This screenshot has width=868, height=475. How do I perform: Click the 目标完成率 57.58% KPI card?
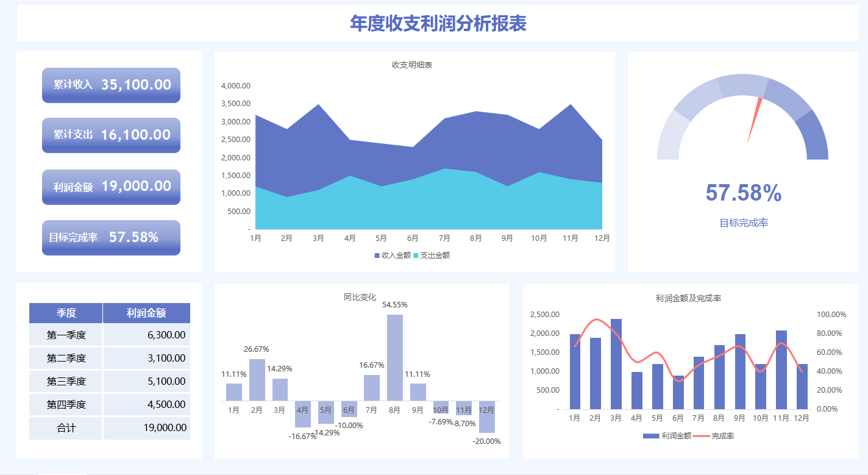pyautogui.click(x=110, y=237)
